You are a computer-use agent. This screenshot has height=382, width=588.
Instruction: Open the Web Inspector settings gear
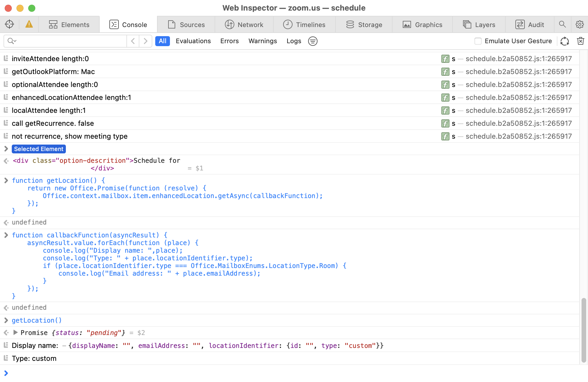579,24
